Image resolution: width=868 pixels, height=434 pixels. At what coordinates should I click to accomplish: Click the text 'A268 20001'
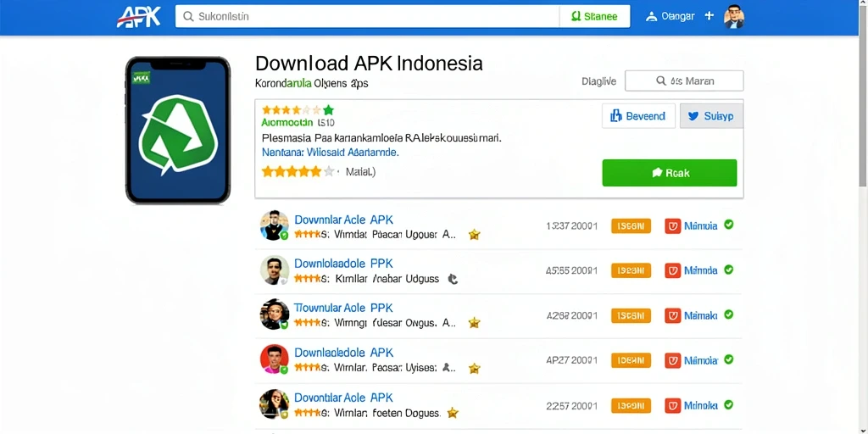[x=572, y=315]
